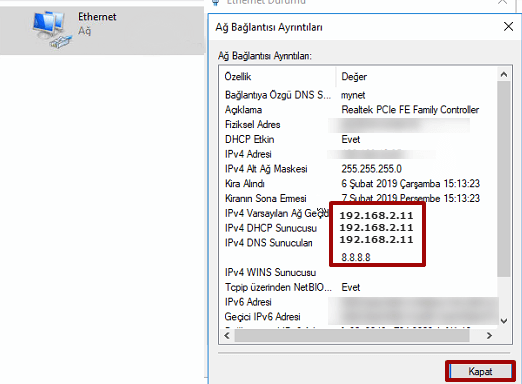Close the Ağ Bağlantısı Ayrıntıları dialog
522x384 pixels.
pyautogui.click(x=508, y=27)
